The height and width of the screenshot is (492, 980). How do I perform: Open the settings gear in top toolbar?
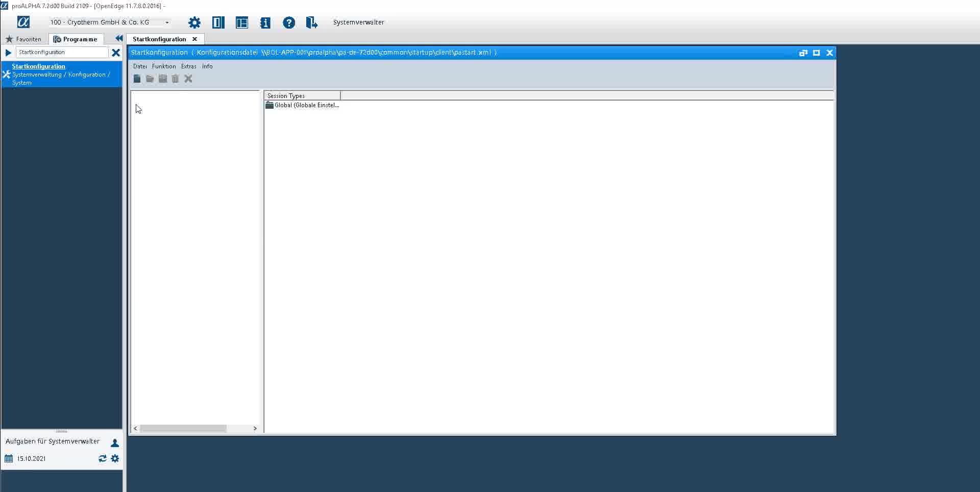(x=194, y=22)
